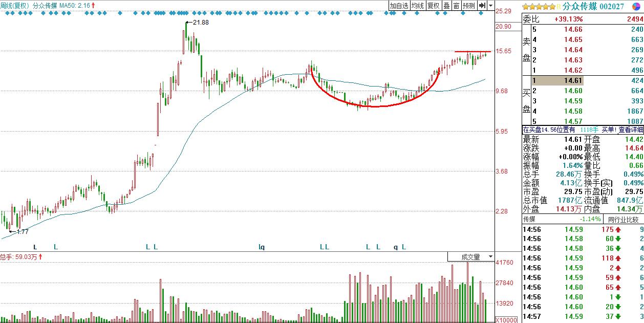Screen dimensions: 644x323
Task: Select buy level 4 volume 1867
Action: [x=635, y=111]
